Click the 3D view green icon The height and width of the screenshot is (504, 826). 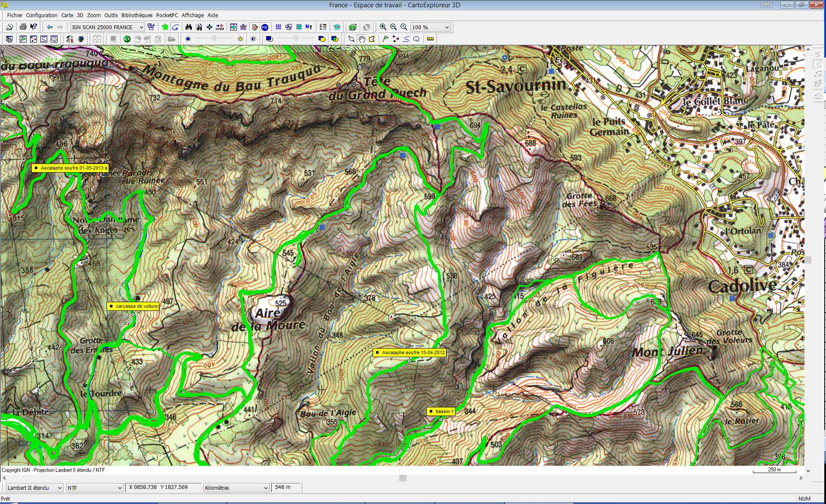click(352, 27)
